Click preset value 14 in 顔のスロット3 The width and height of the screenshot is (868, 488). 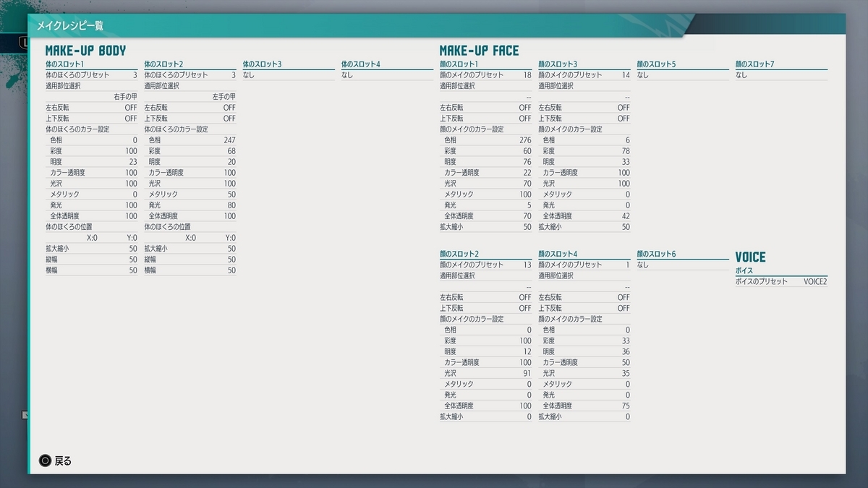[x=626, y=75]
